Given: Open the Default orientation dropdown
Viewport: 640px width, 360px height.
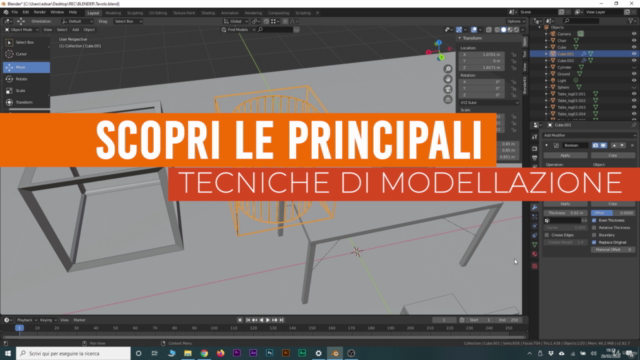Looking at the screenshot, I should pyautogui.click(x=77, y=21).
